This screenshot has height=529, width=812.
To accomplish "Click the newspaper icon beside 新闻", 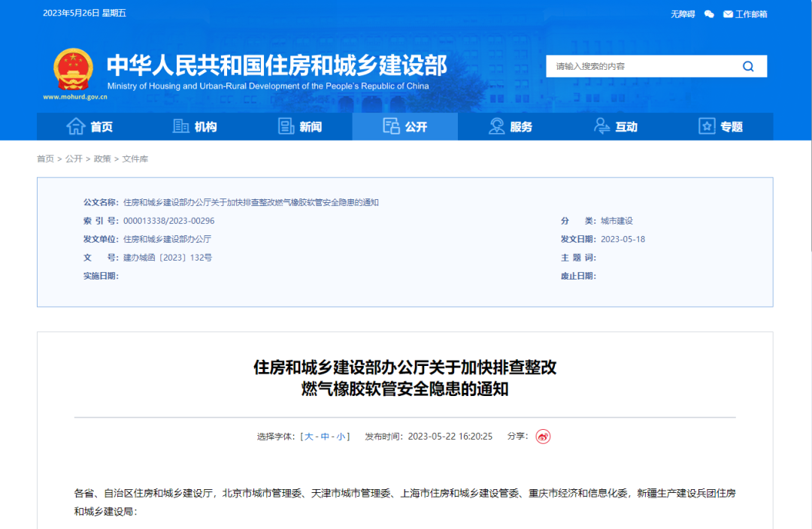I will (286, 125).
